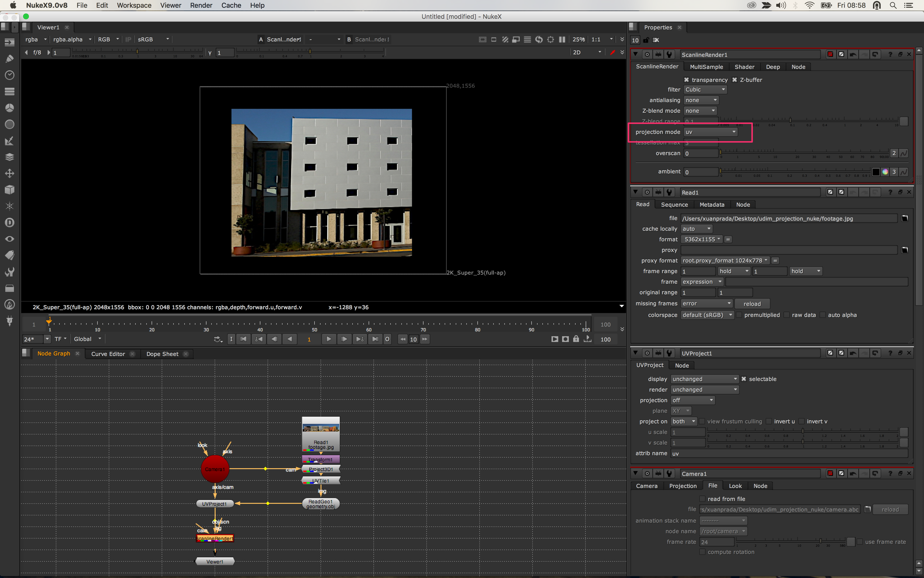Open the Time nodes clock icon
924x578 pixels.
tap(10, 75)
